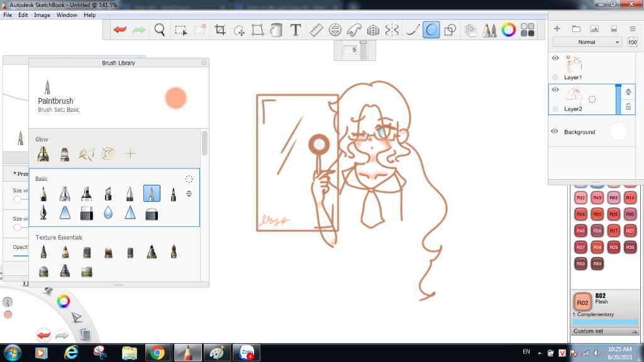The width and height of the screenshot is (644, 362).
Task: Click the brush size value 5 field
Action: [x=351, y=50]
